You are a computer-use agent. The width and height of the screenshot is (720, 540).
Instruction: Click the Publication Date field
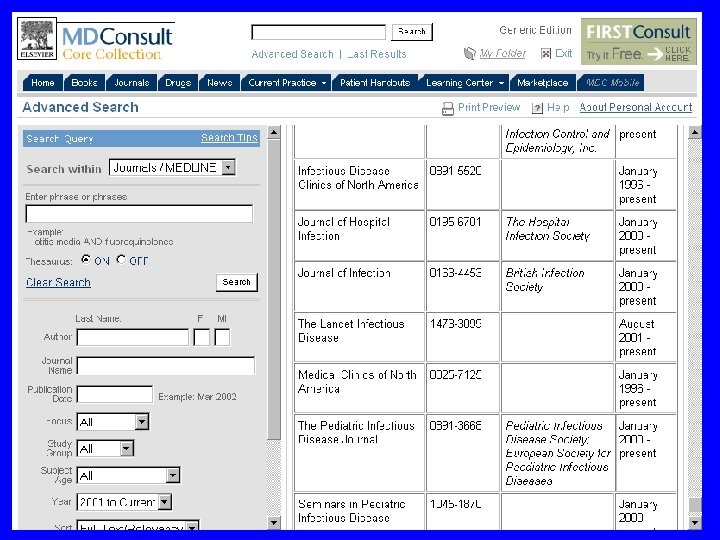tap(115, 394)
